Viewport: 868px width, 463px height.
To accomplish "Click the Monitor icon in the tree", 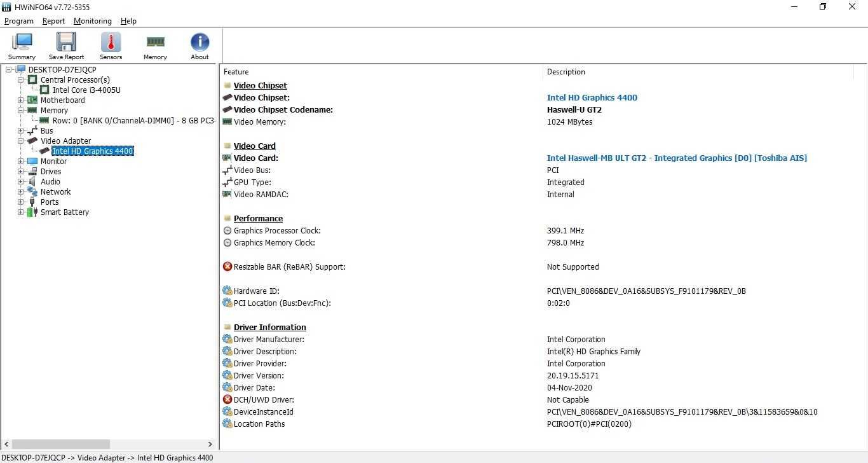I will tap(32, 161).
